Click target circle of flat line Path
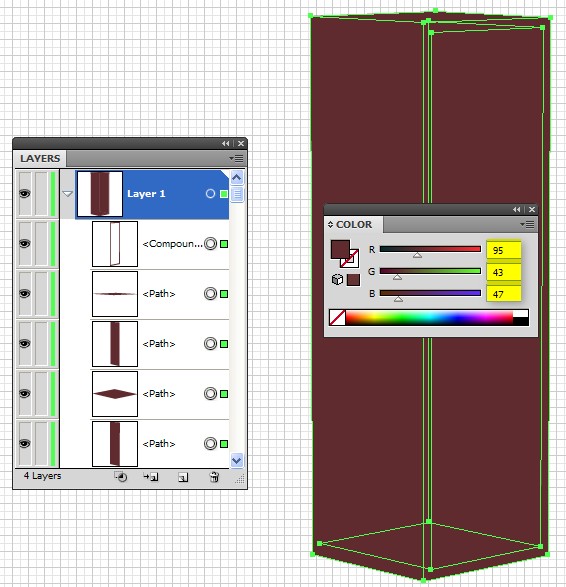The image size is (566, 587). pyautogui.click(x=210, y=294)
